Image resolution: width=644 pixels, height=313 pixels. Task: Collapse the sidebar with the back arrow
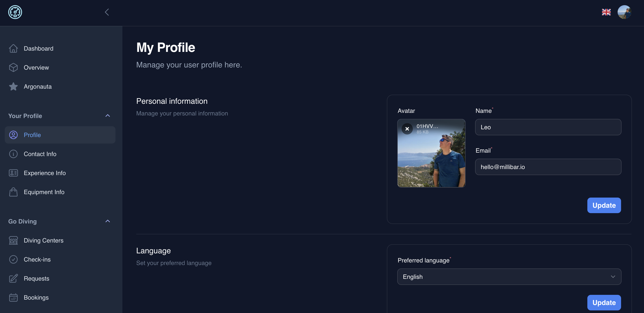(107, 12)
